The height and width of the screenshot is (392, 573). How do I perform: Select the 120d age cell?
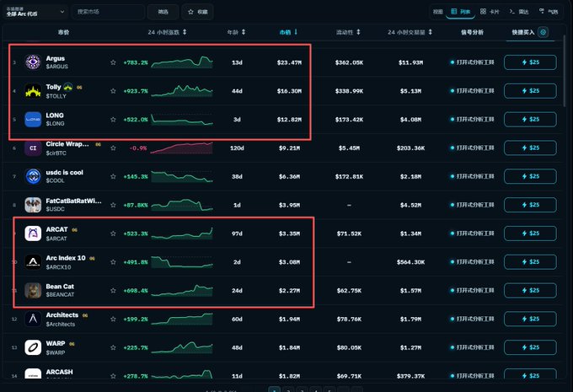click(x=237, y=148)
